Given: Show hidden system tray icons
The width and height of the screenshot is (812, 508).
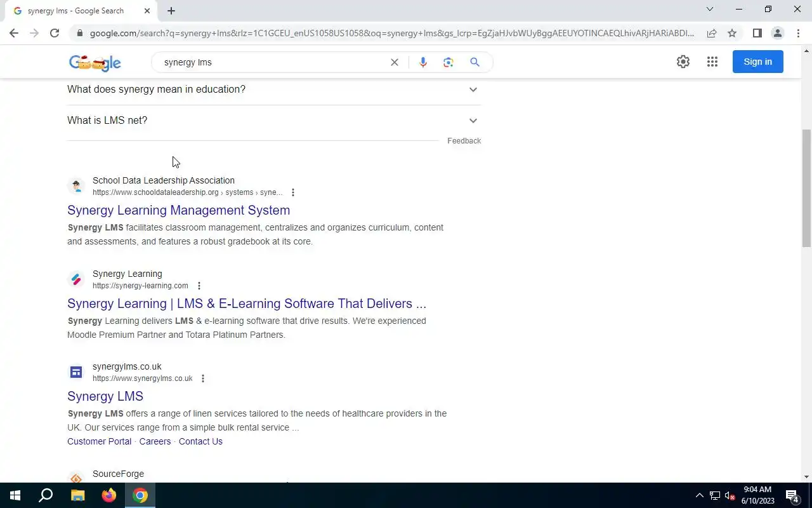Looking at the screenshot, I should pyautogui.click(x=700, y=495).
